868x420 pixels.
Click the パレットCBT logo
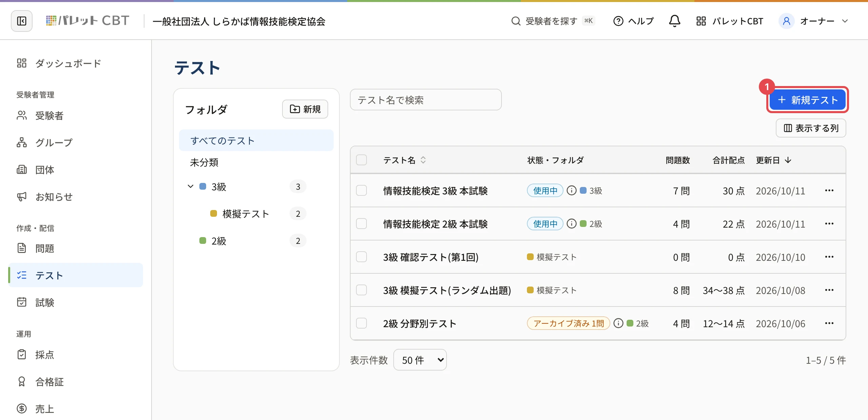[87, 21]
